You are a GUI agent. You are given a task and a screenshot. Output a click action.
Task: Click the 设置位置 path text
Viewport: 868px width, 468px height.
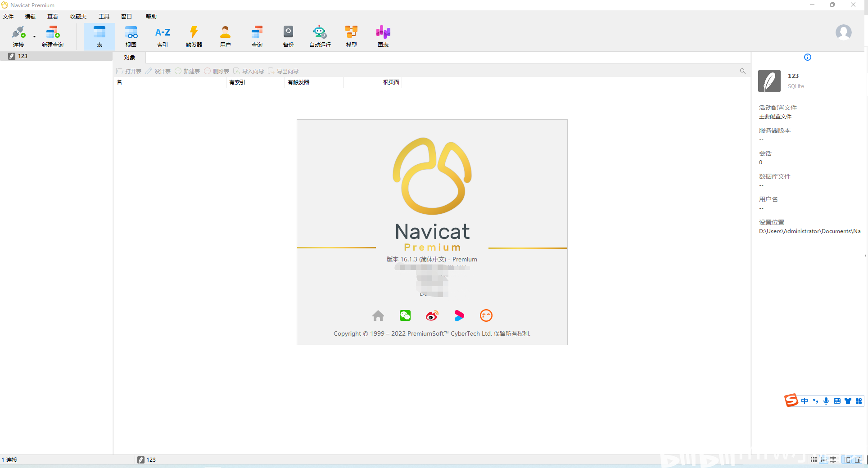(x=809, y=231)
